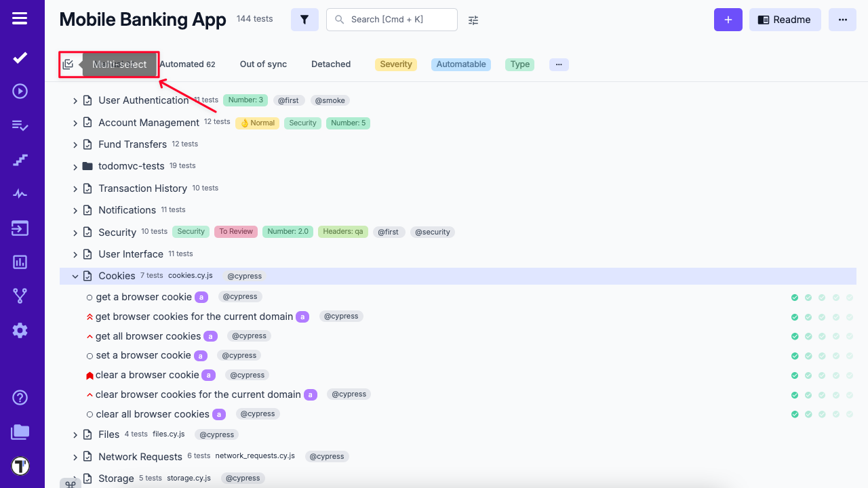
Task: Open the filter funnel icon next to search
Action: pyautogui.click(x=304, y=20)
